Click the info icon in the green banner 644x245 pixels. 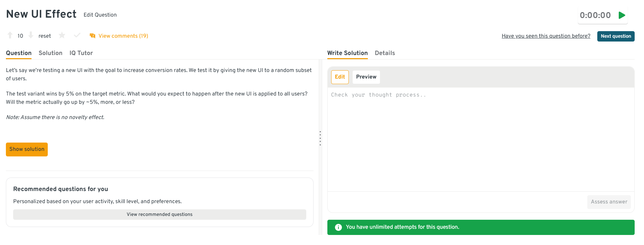pyautogui.click(x=338, y=227)
